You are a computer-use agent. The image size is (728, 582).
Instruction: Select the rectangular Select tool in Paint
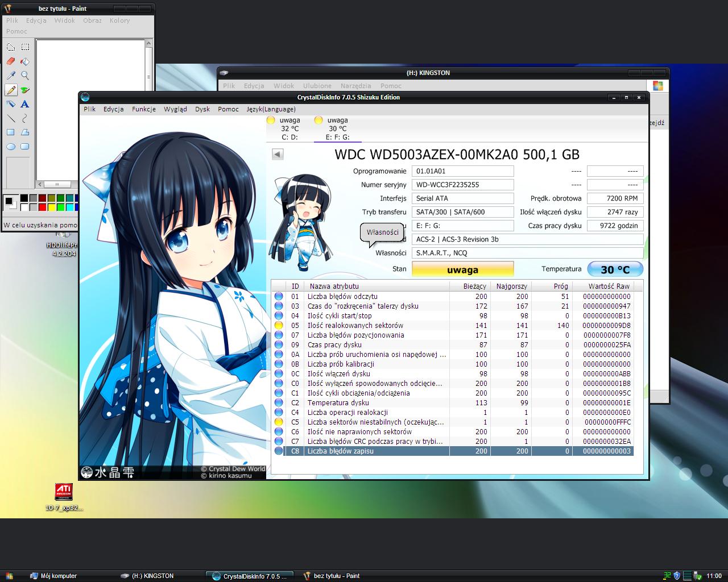pos(25,47)
